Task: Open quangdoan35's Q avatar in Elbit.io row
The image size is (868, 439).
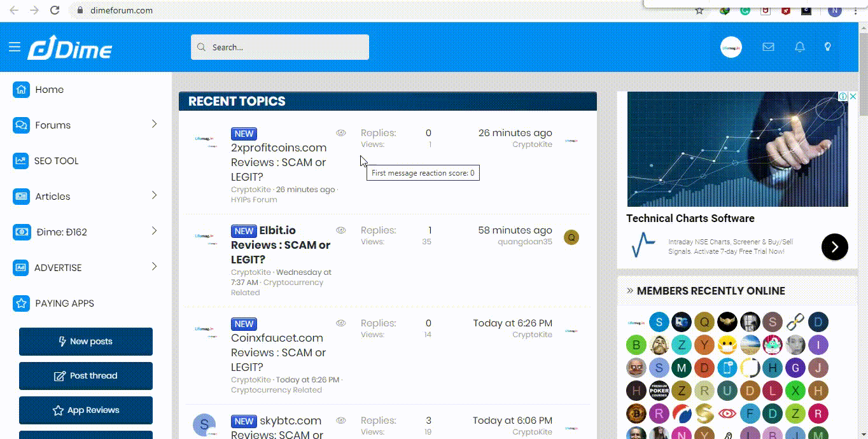Action: 571,237
